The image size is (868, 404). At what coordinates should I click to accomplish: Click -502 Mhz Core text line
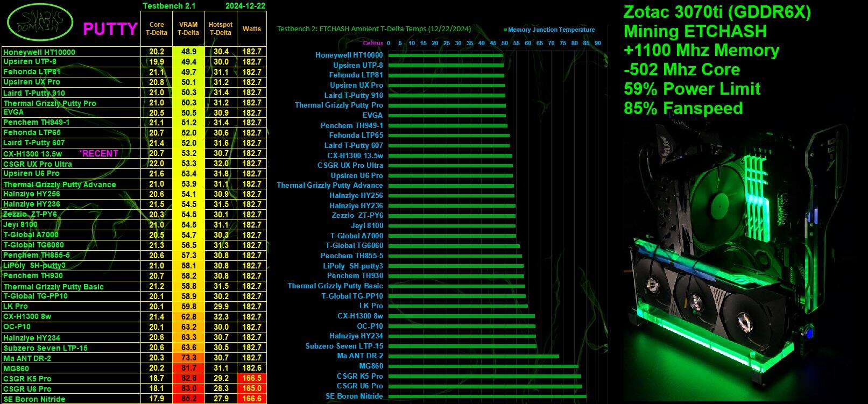pyautogui.click(x=681, y=69)
